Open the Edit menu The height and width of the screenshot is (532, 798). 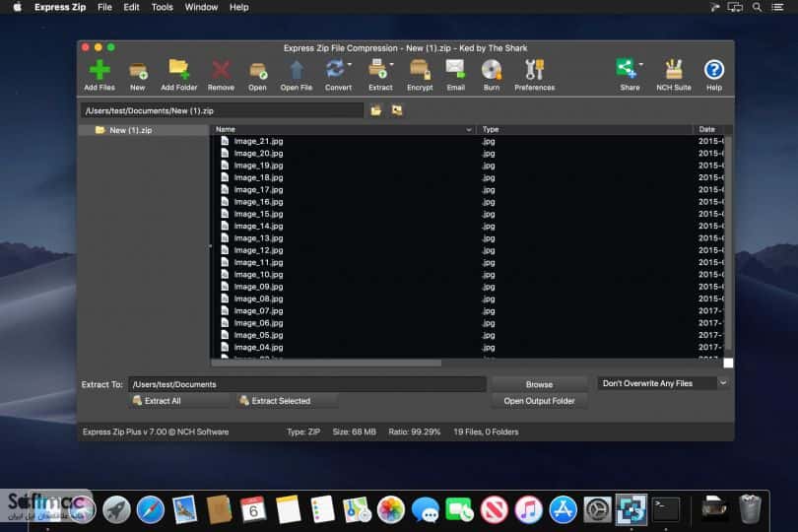tap(131, 7)
